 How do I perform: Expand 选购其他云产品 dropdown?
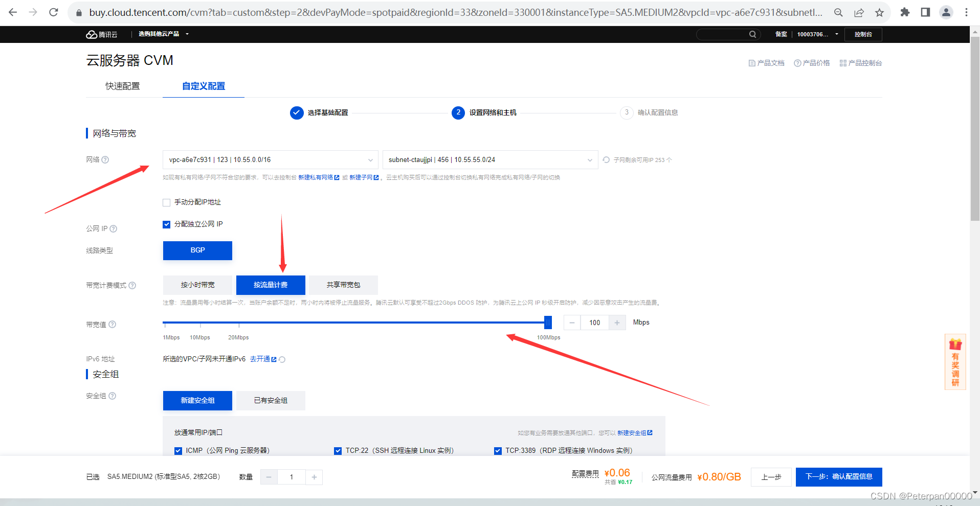pos(164,34)
